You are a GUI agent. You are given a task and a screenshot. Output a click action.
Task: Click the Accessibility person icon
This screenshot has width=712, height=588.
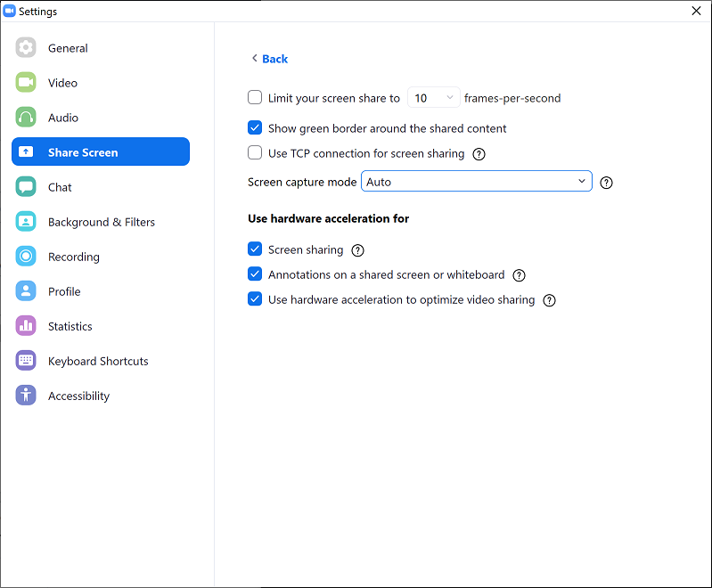(26, 396)
